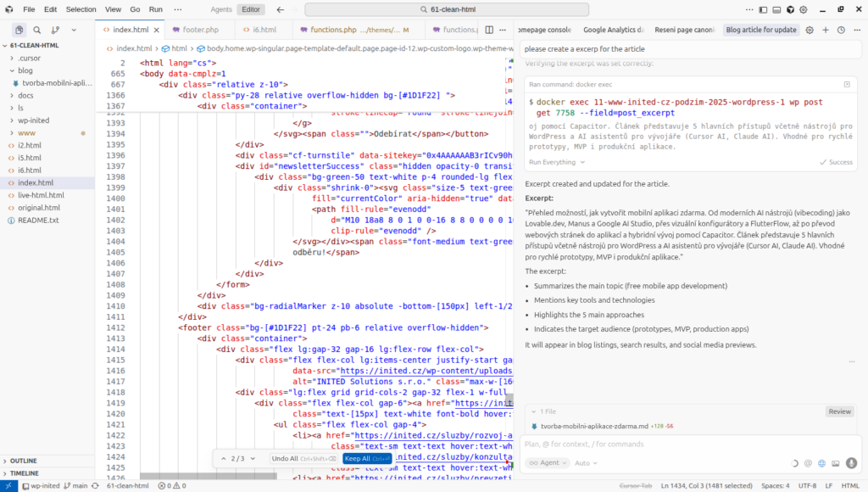Click the attach image icon in chat
This screenshot has height=492, width=868.
835,463
